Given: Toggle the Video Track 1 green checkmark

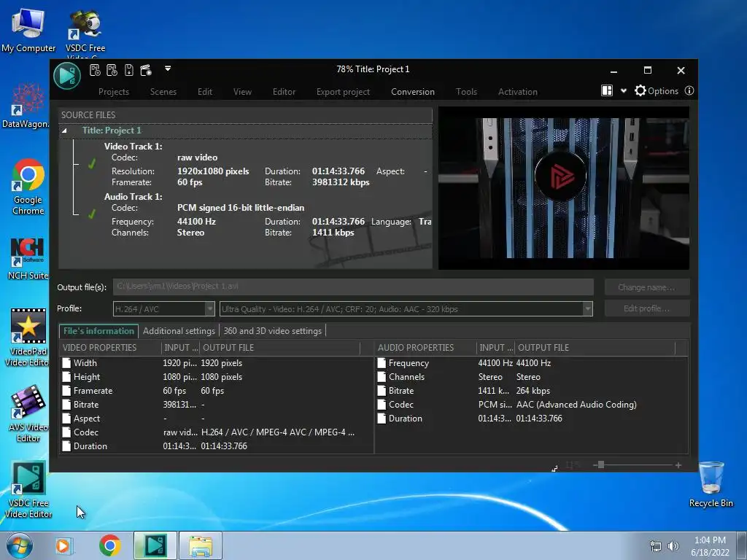Looking at the screenshot, I should click(x=91, y=164).
